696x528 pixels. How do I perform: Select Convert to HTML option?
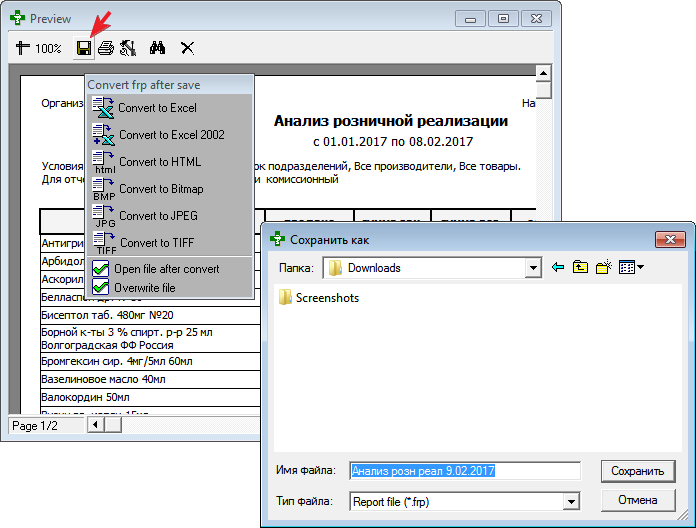tap(159, 162)
